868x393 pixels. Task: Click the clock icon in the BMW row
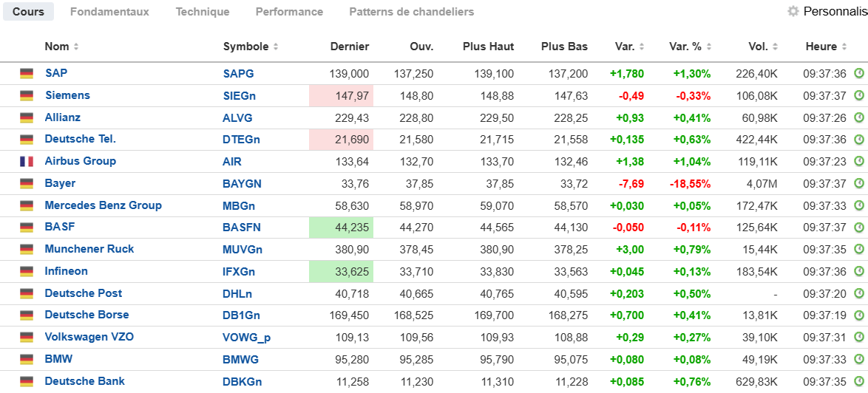859,359
